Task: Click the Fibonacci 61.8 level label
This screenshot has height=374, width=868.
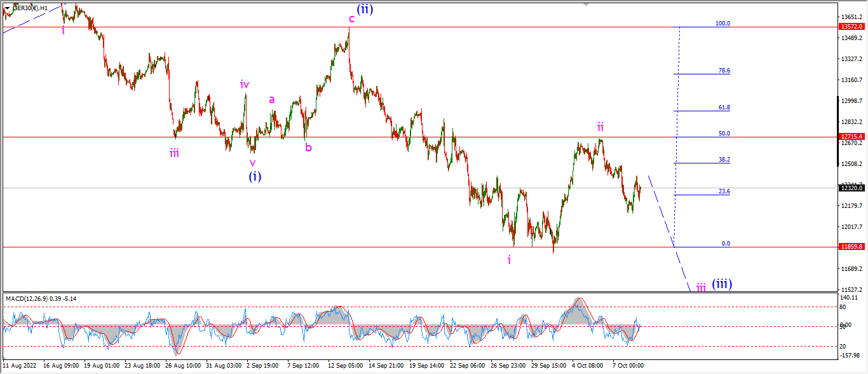Action: (724, 107)
